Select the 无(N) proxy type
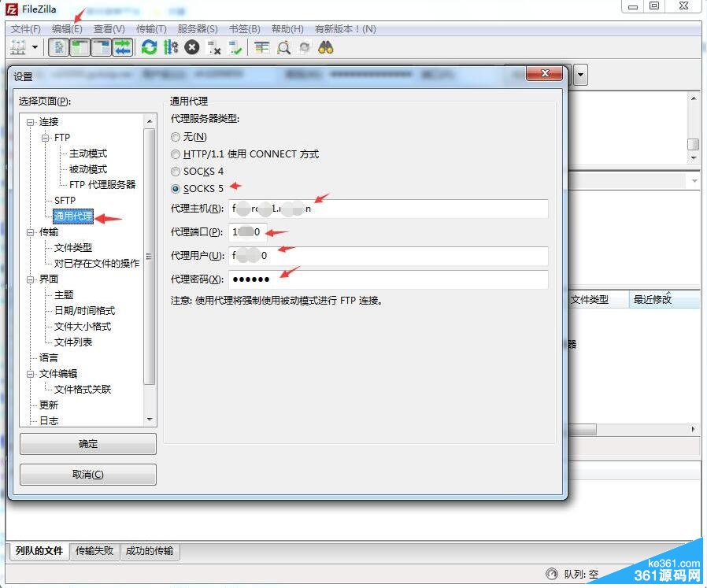Image resolution: width=707 pixels, height=588 pixels. [x=176, y=137]
